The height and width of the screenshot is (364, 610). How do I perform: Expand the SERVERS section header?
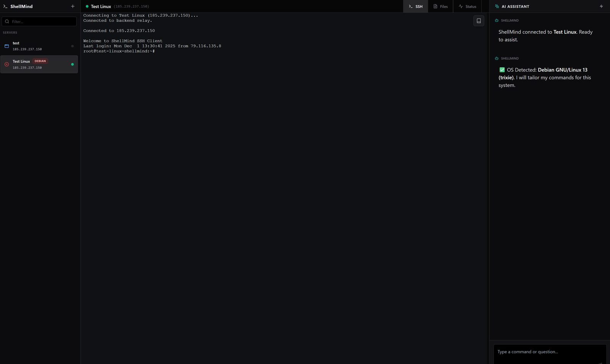pos(10,32)
